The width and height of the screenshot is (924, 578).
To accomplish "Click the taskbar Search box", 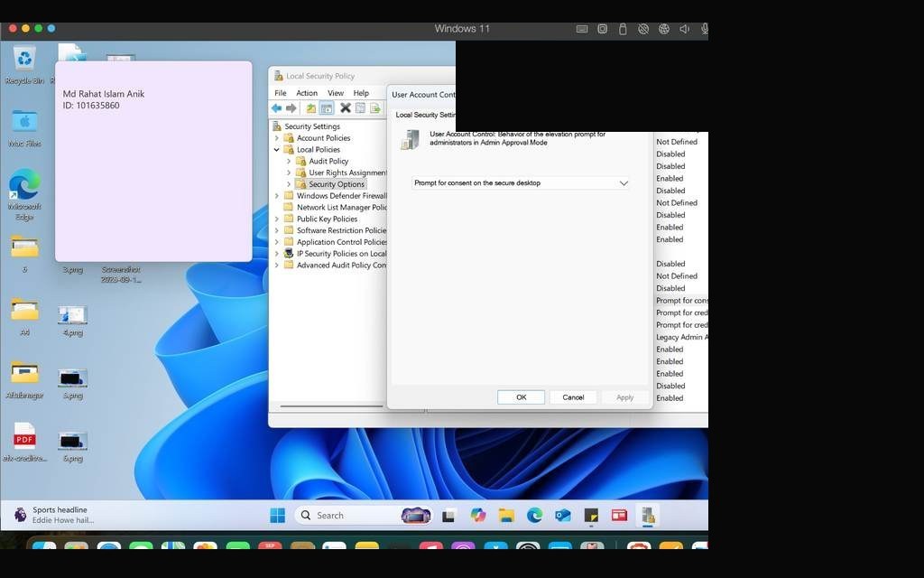I will click(364, 516).
